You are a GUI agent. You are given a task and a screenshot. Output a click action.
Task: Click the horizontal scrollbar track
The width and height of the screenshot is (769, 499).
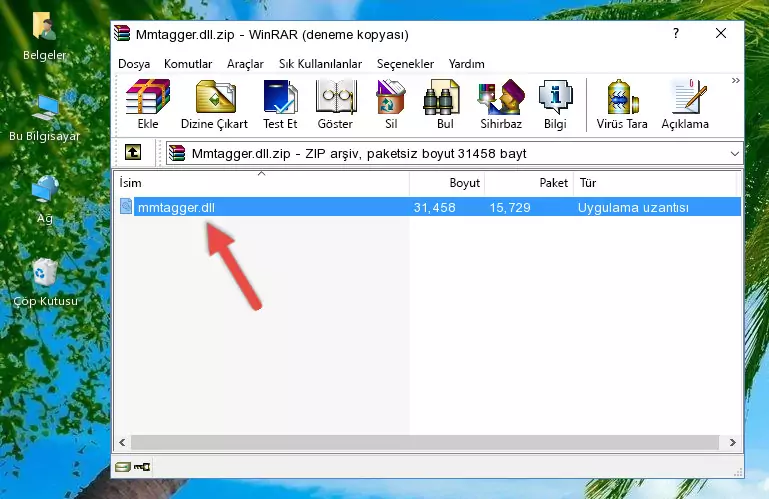click(425, 443)
